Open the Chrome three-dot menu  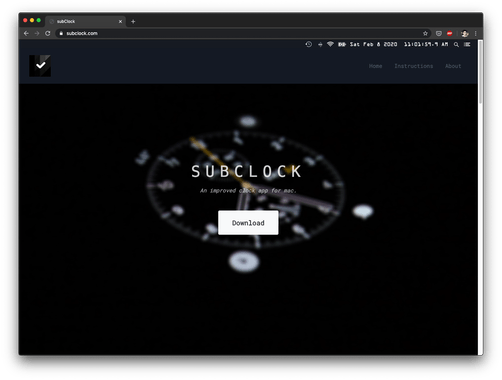476,33
